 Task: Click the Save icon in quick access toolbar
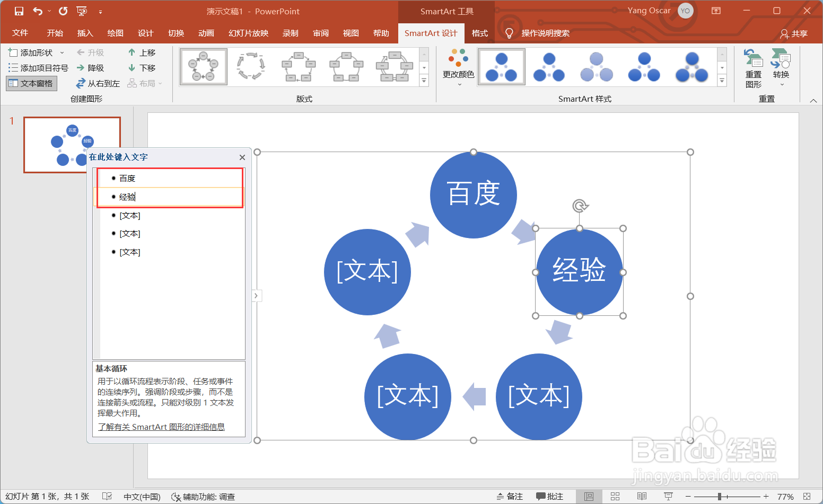point(19,11)
